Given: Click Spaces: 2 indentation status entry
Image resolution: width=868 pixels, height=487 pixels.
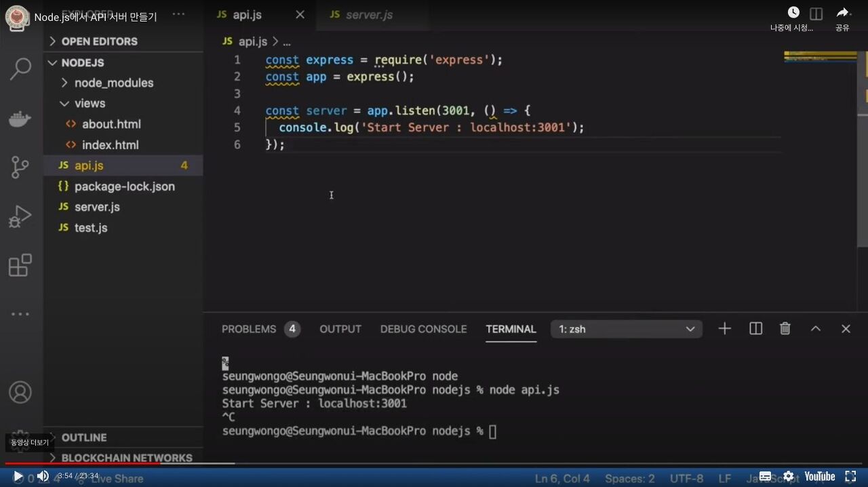Looking at the screenshot, I should (629, 478).
